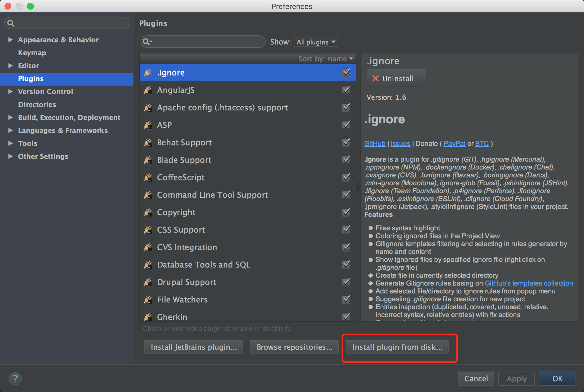Viewport: 584px width, 392px height.
Task: Click Install plugin from disk button
Action: pyautogui.click(x=397, y=347)
